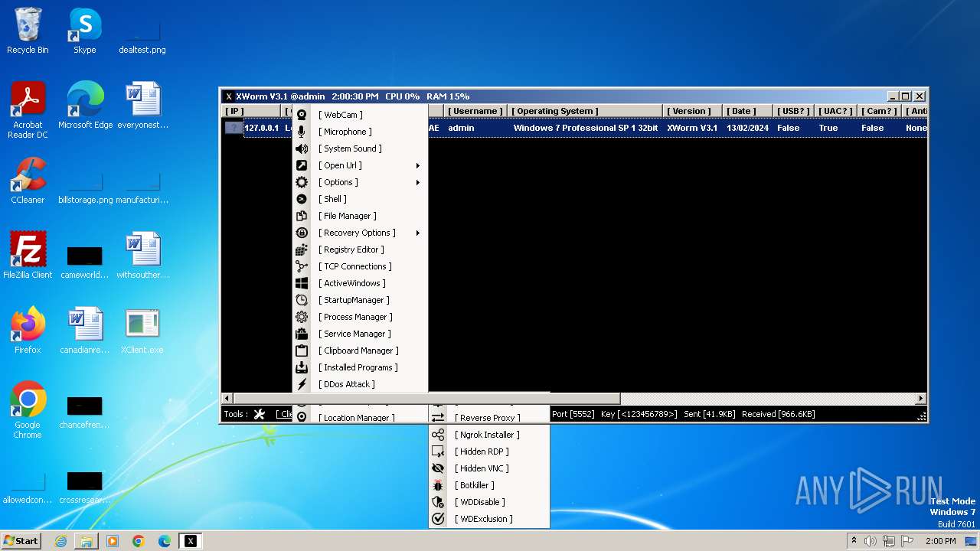
Task: Expand the Open Url submenu arrow
Action: [418, 165]
